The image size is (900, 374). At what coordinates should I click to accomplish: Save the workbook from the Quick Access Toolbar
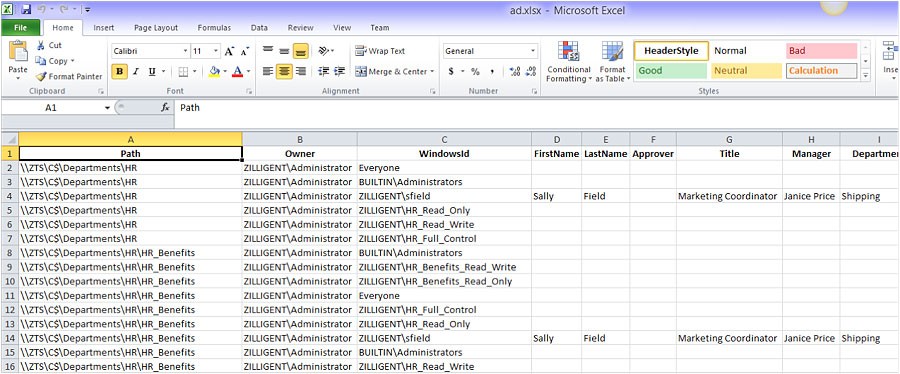[x=26, y=10]
